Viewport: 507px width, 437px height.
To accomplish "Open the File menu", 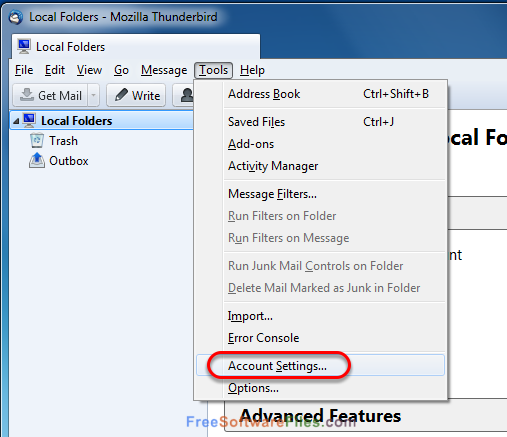I will point(24,70).
